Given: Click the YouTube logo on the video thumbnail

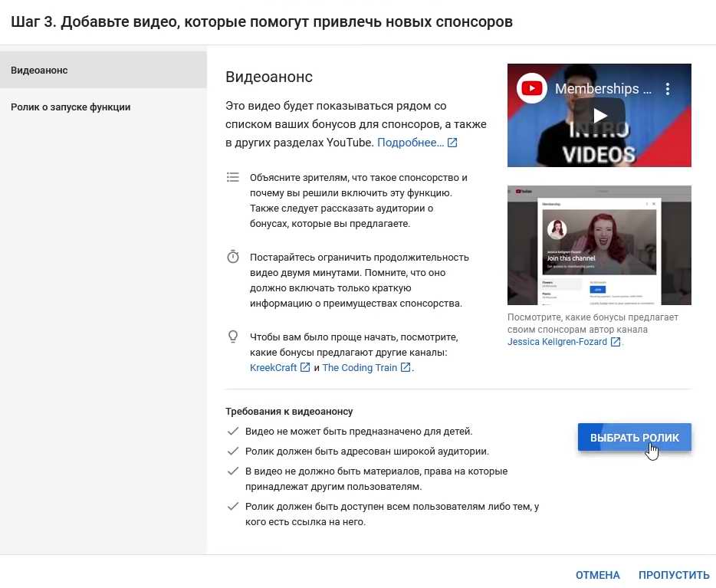Looking at the screenshot, I should click(x=532, y=88).
